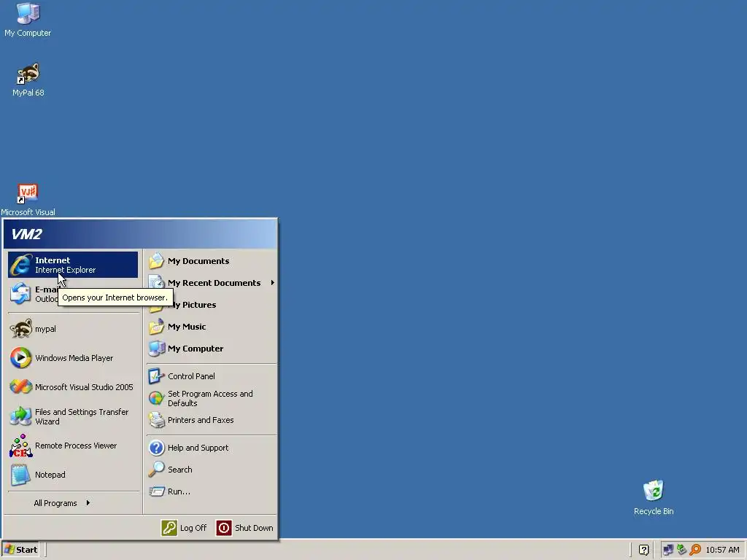Click the Start button

(x=20, y=550)
